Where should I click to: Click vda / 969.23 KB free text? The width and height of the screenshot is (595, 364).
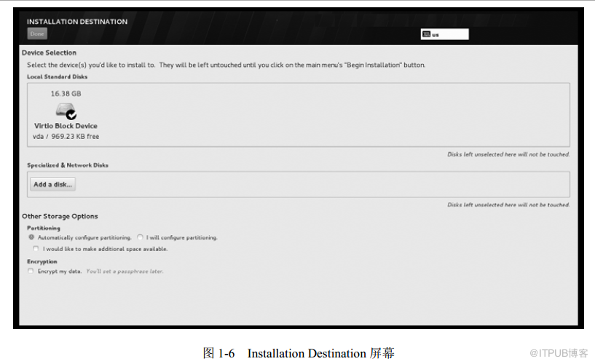pyautogui.click(x=66, y=137)
